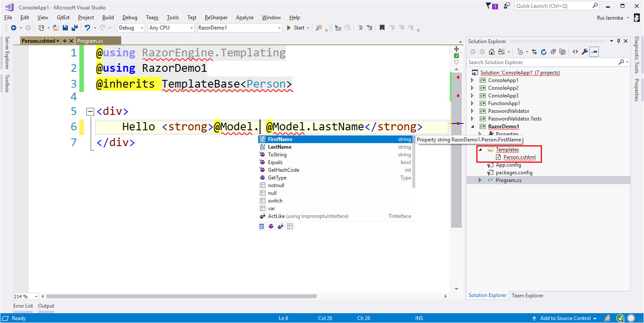
Task: Open Properties wrench icon in Solution Explorer
Action: tap(585, 52)
